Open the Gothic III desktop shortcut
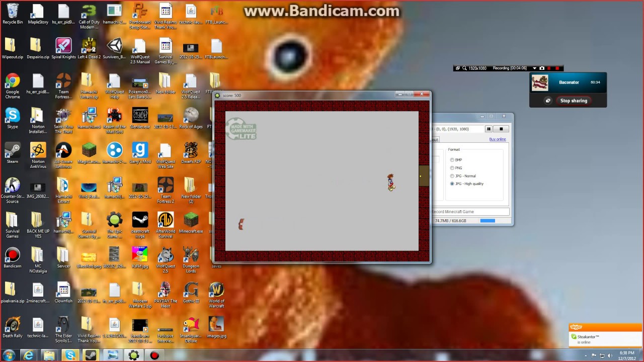Screen dimensions: 644x362 [191, 293]
